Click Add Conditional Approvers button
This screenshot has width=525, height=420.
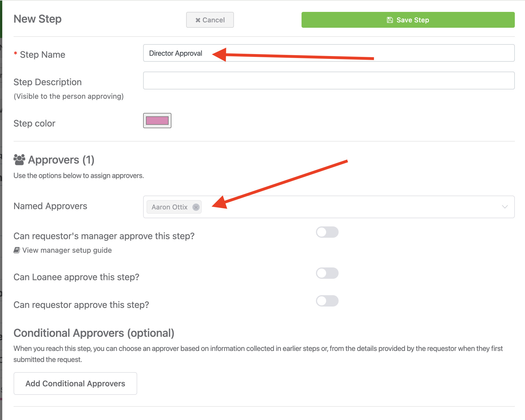tap(75, 383)
